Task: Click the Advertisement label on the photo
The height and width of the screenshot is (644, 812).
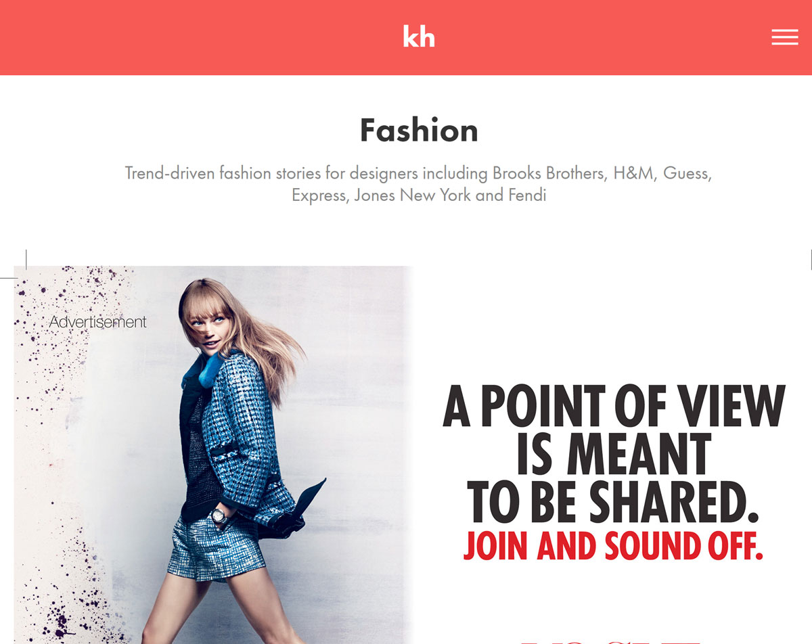Action: coord(98,322)
